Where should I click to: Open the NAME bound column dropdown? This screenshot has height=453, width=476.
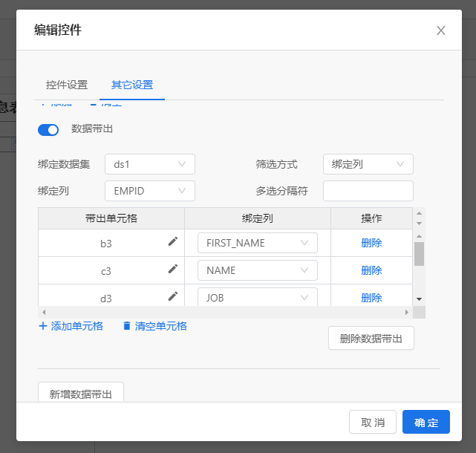click(x=258, y=270)
